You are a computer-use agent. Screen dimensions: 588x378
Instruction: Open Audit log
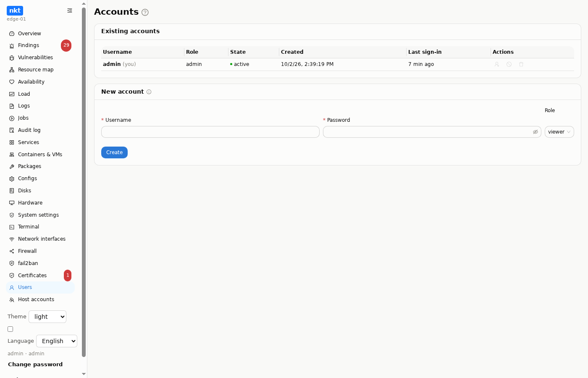point(40,130)
